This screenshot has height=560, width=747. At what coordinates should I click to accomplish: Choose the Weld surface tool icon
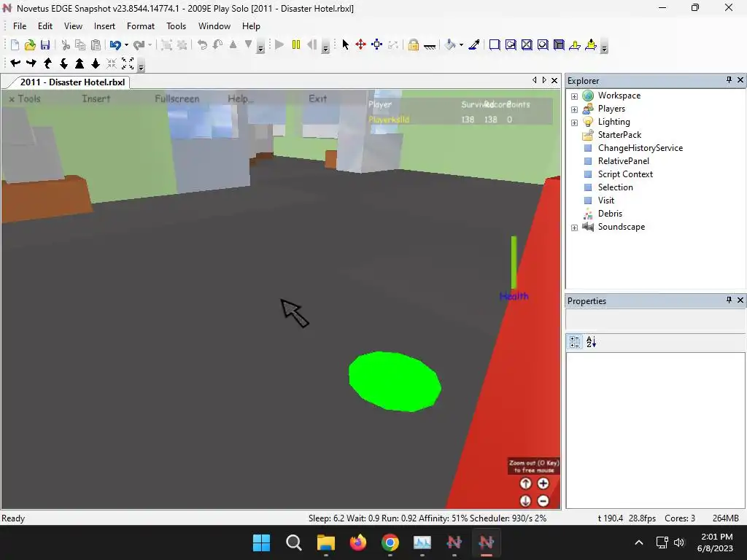(527, 44)
